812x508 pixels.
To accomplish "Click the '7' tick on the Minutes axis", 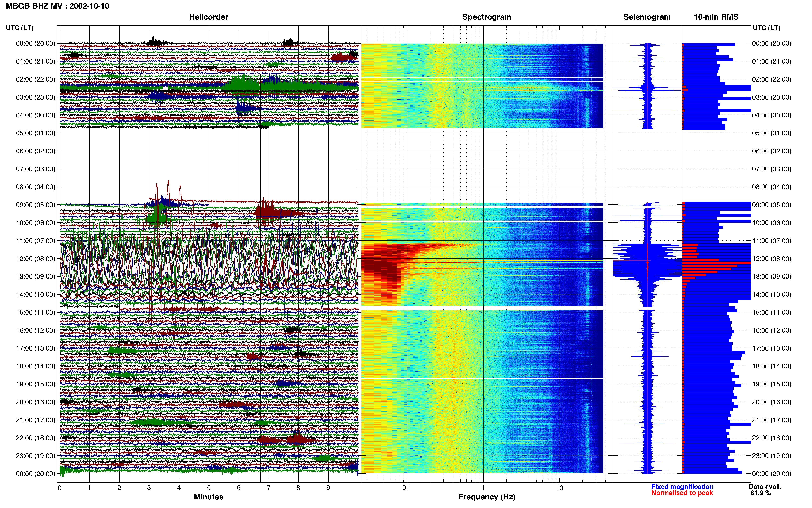I will pos(269,488).
